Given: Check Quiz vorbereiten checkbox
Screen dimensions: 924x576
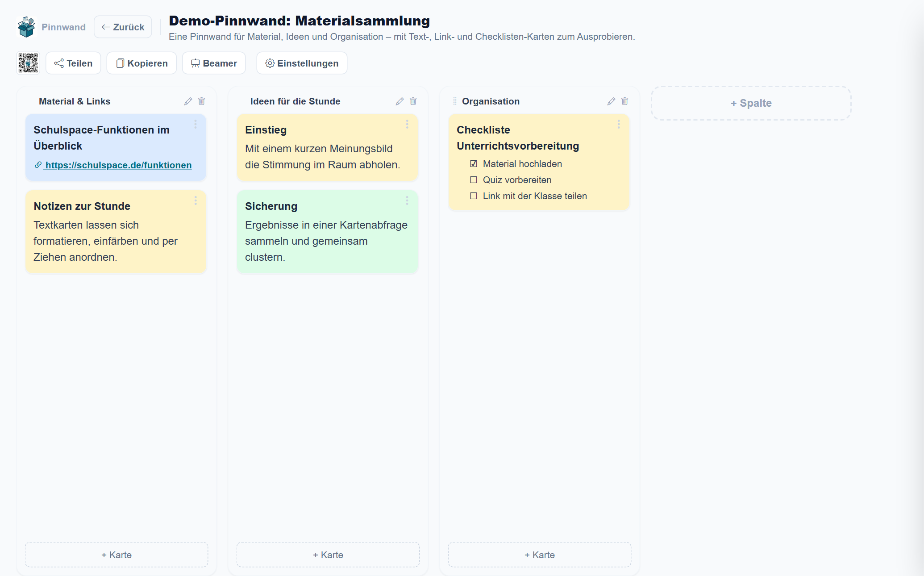Looking at the screenshot, I should [474, 180].
